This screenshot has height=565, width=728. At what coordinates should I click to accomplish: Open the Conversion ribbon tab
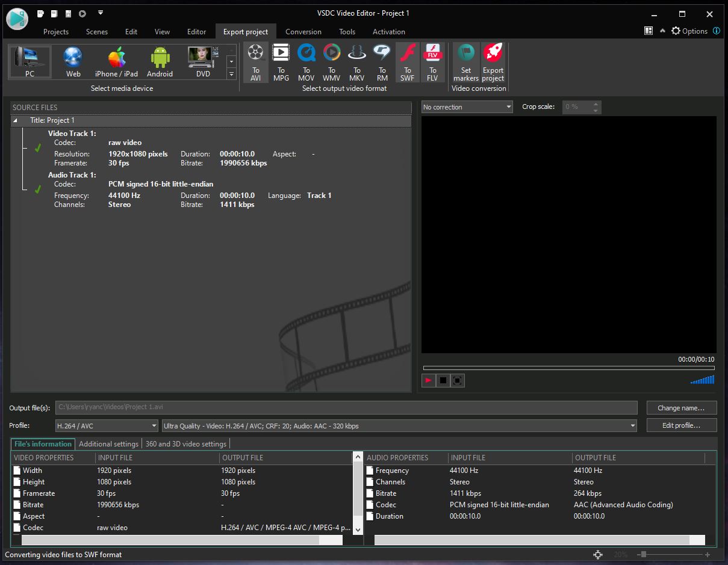(303, 32)
